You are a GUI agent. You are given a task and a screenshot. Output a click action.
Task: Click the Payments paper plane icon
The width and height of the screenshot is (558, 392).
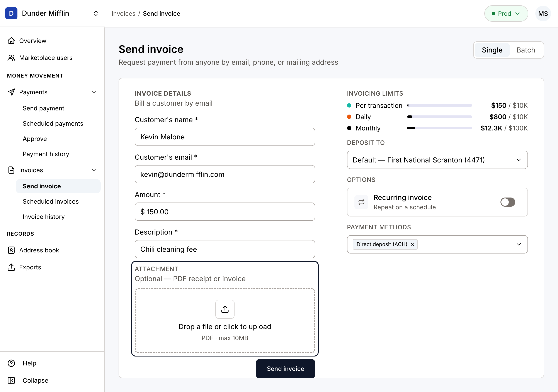tap(11, 92)
